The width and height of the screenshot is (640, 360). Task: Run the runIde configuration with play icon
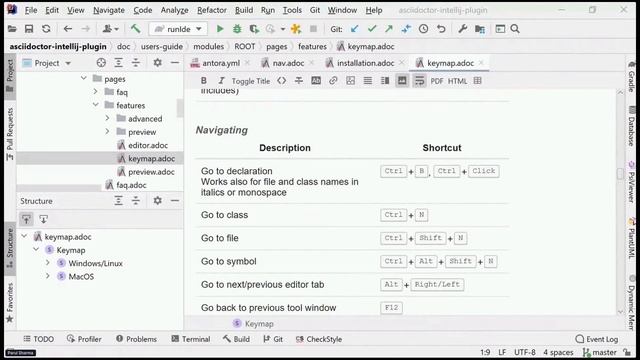coord(220,29)
